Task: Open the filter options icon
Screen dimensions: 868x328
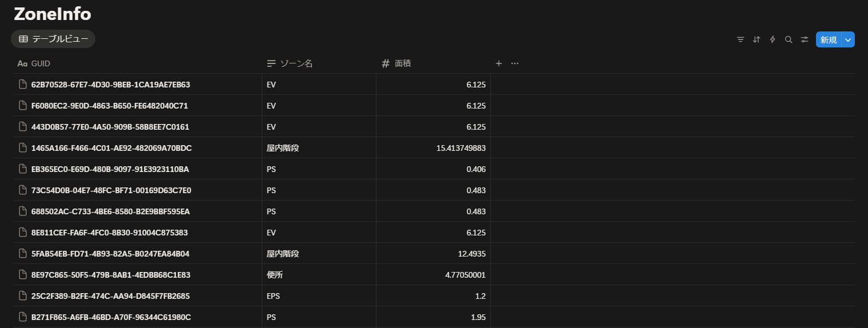Action: (741, 39)
